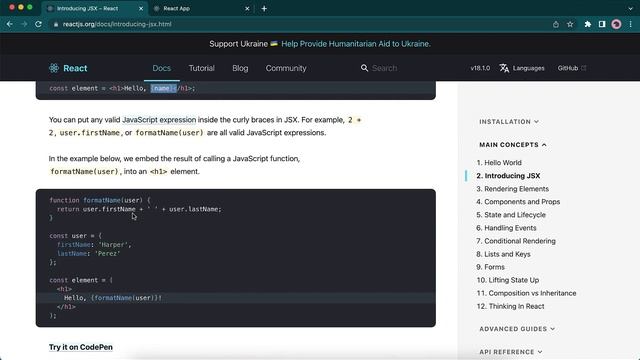Bookmark this page with star icon
This screenshot has width=640, height=360.
tap(570, 24)
